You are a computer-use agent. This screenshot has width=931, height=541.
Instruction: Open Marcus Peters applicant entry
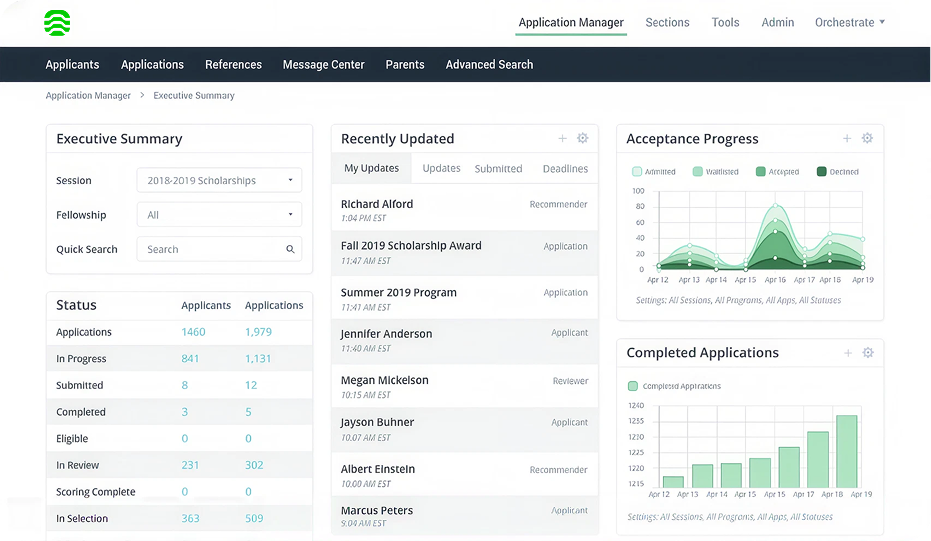(x=464, y=515)
